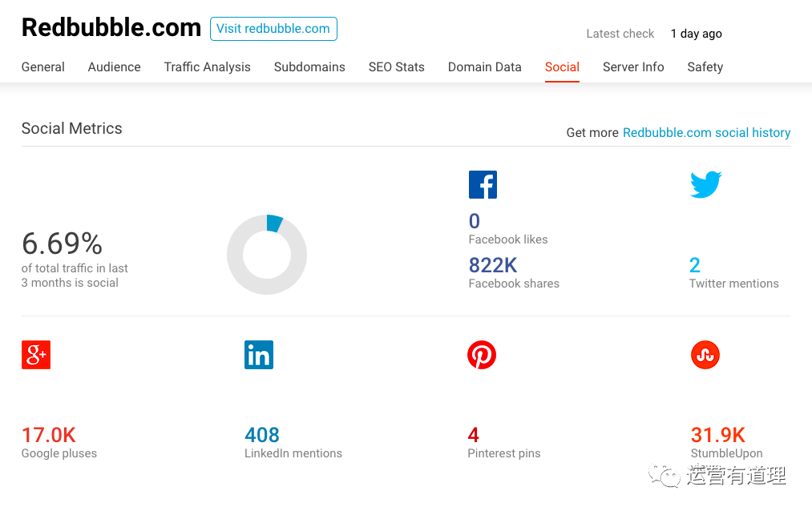Click the 'Facebook likes' label
The height and width of the screenshot is (511, 812).
pyautogui.click(x=508, y=239)
